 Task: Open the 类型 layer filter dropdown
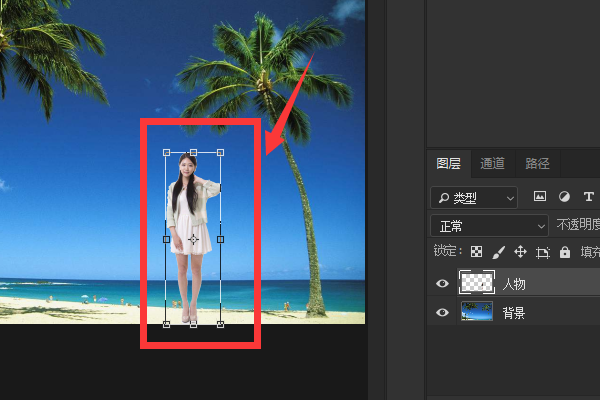[x=474, y=197]
